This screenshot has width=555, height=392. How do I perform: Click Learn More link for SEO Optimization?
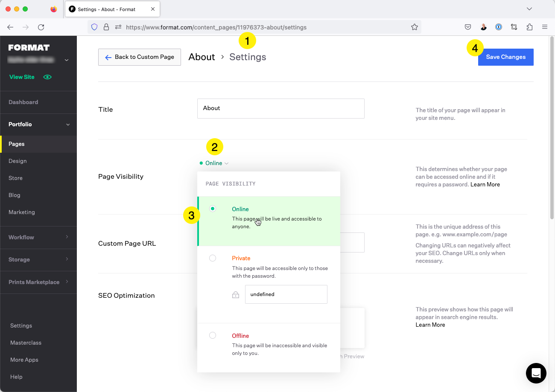(430, 325)
